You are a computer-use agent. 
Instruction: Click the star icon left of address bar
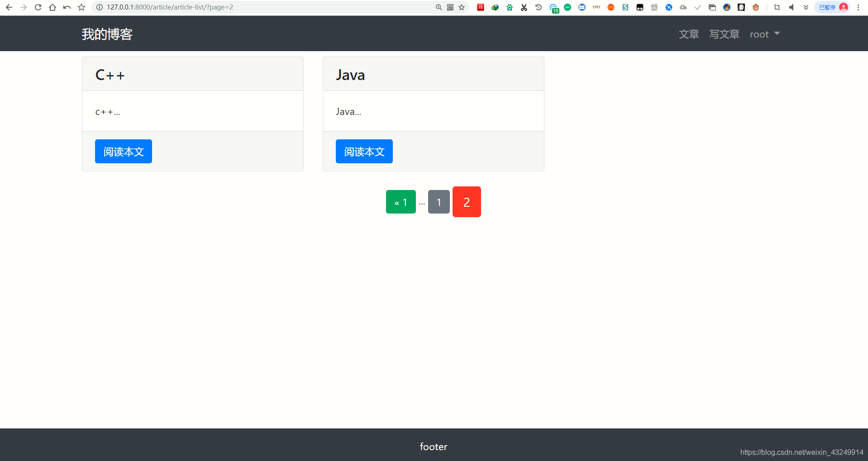(81, 7)
